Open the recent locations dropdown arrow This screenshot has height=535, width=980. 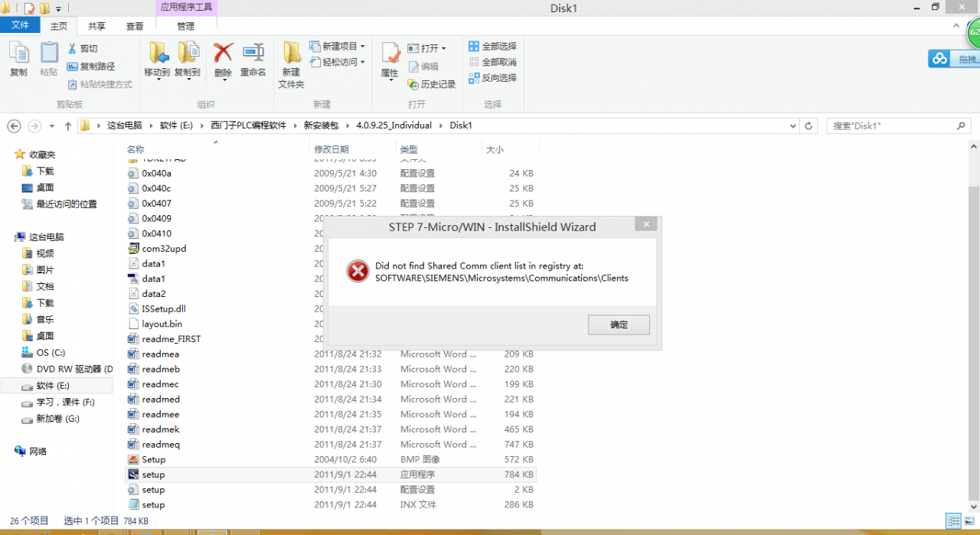[52, 126]
